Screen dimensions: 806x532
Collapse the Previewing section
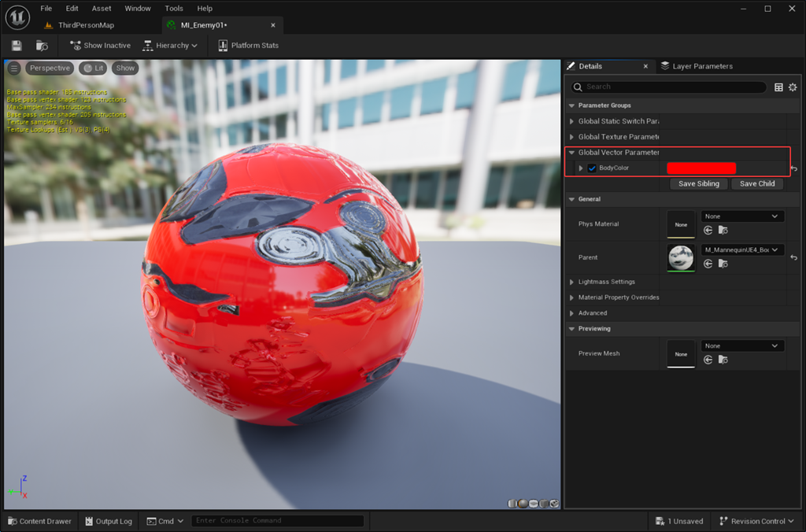pos(571,328)
